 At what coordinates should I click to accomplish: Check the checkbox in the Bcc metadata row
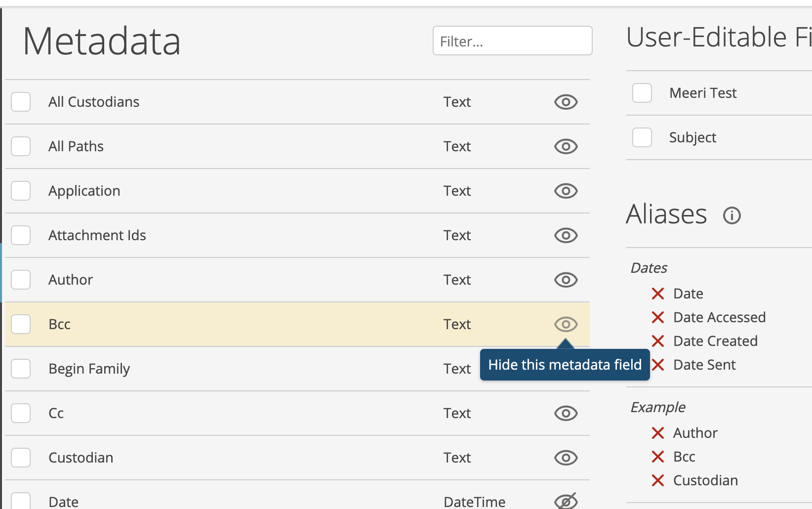coord(21,324)
